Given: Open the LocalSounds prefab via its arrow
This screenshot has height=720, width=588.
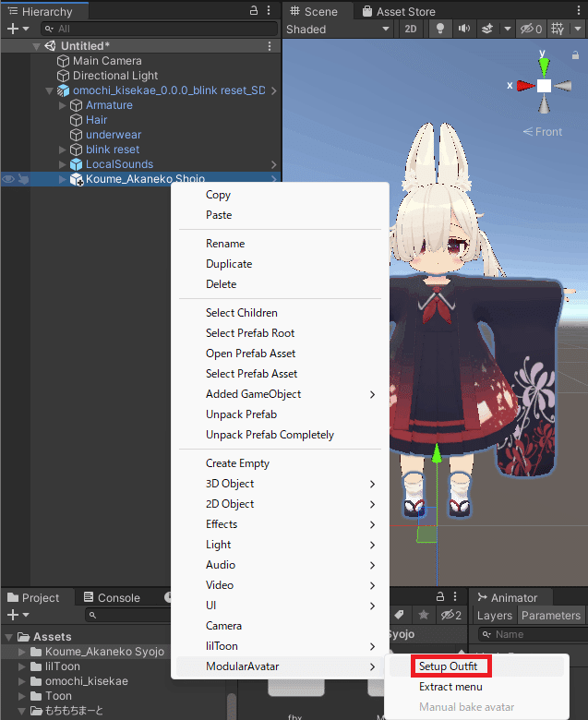Looking at the screenshot, I should 273,164.
